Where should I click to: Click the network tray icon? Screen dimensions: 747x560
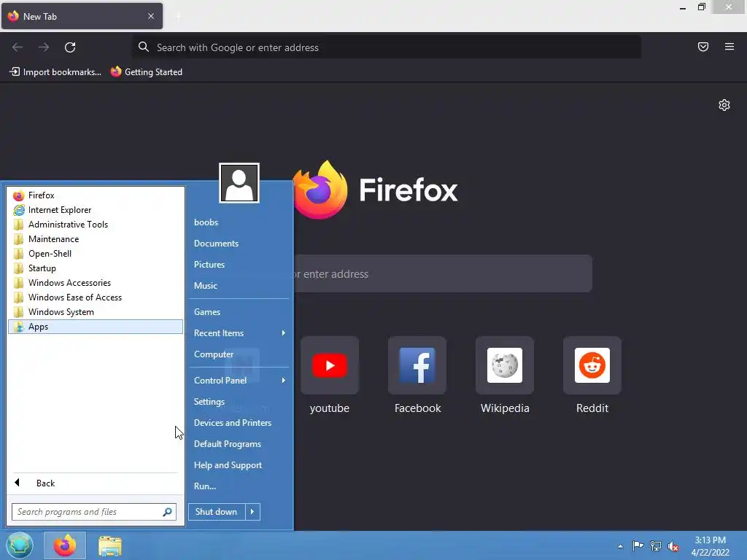tap(656, 545)
